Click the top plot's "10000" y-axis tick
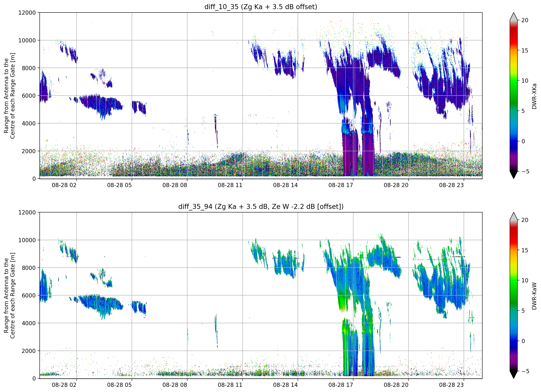Screen dimensions: 541x392 (x=27, y=40)
